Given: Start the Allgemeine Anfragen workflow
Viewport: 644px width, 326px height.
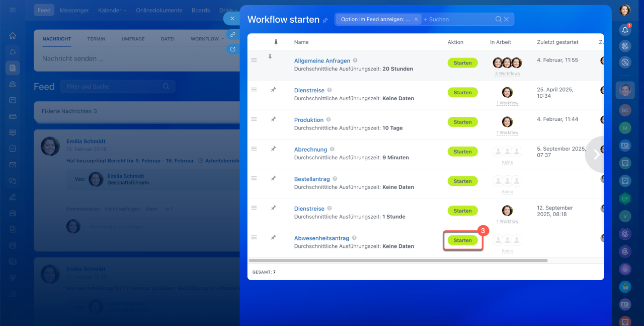Looking at the screenshot, I should tap(463, 63).
